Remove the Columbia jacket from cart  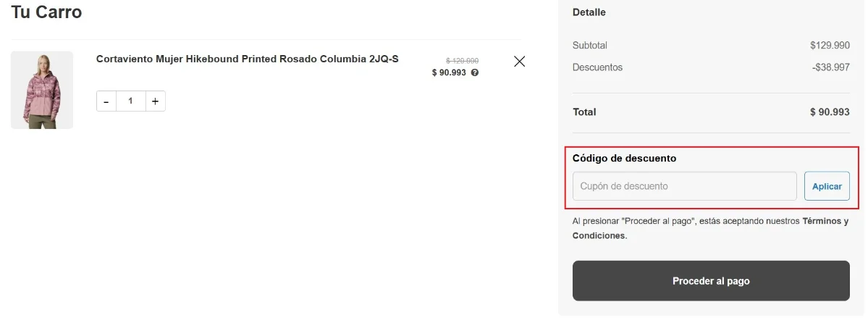point(519,62)
